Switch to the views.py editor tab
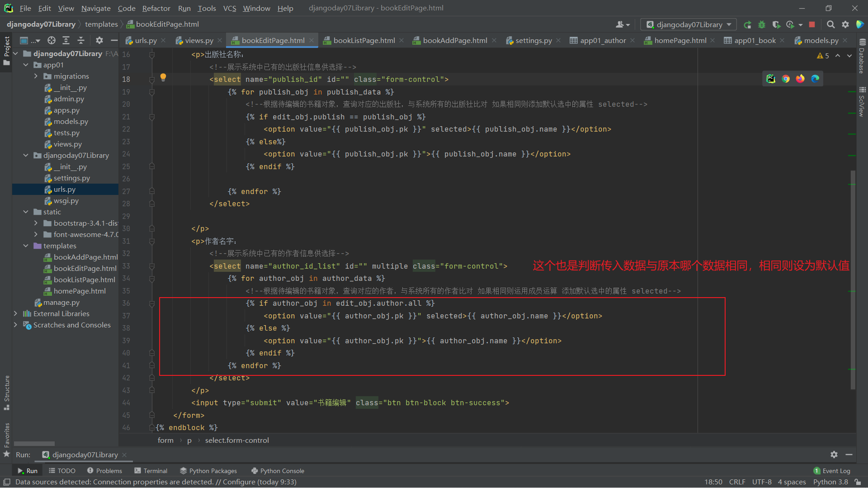 click(199, 40)
